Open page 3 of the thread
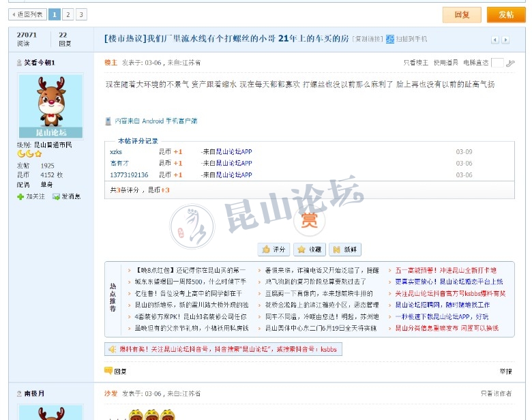532x420 pixels. coord(81,14)
